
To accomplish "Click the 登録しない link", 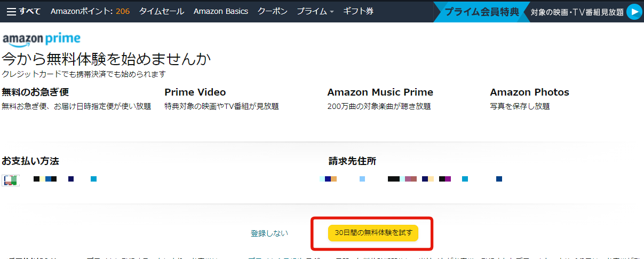I will pyautogui.click(x=269, y=233).
